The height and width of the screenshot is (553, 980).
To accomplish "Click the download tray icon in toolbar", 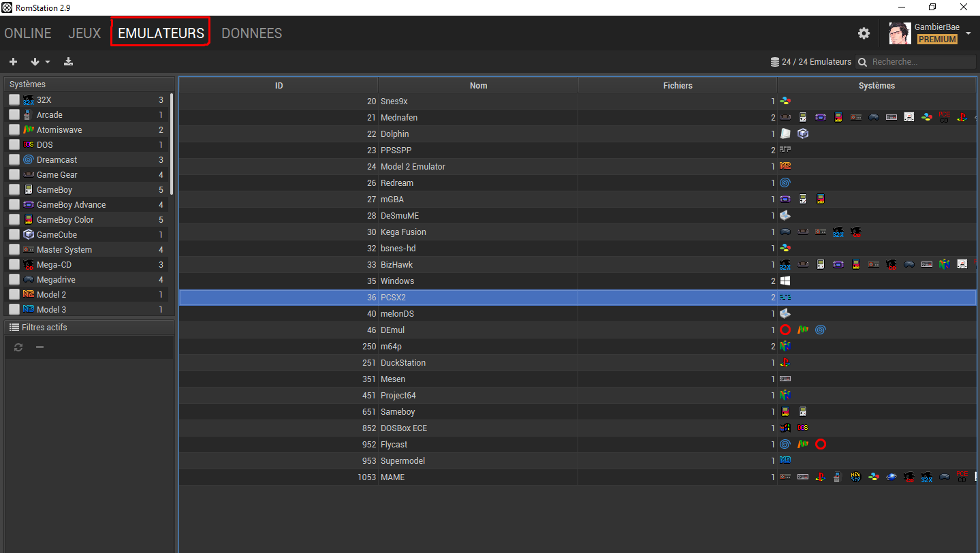I will pos(68,62).
